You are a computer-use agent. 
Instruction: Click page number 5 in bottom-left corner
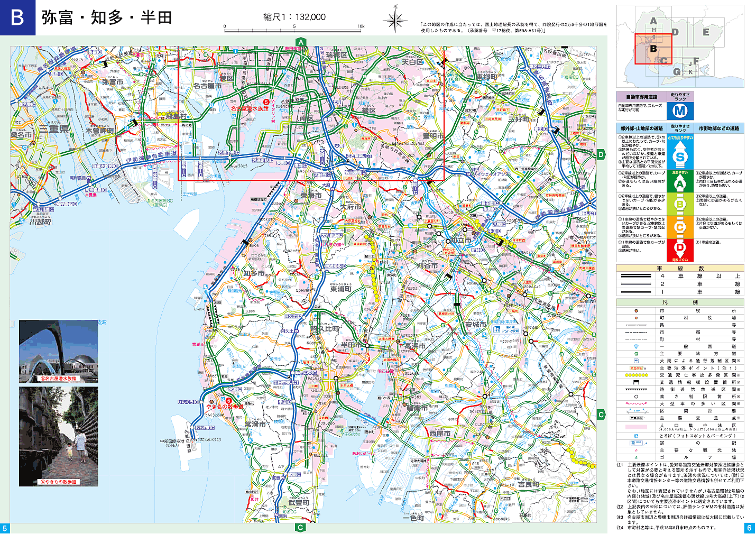5,528
